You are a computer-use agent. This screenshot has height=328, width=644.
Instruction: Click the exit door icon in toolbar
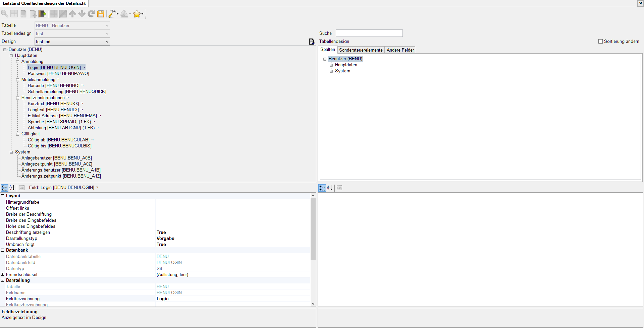tap(42, 14)
